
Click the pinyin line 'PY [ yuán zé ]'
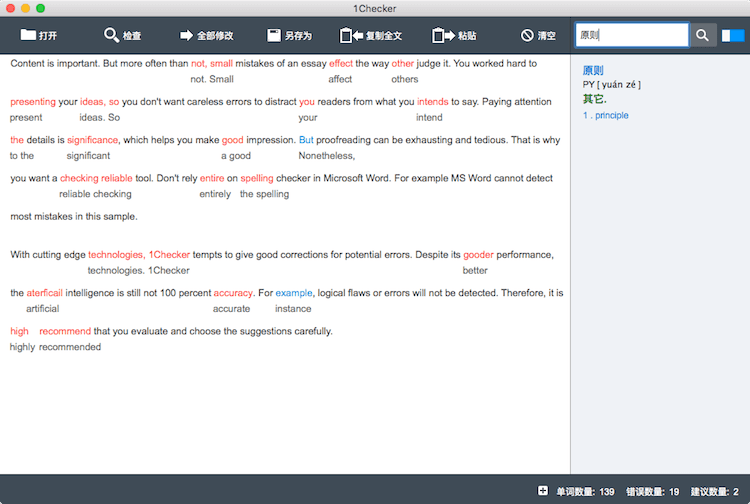(611, 85)
